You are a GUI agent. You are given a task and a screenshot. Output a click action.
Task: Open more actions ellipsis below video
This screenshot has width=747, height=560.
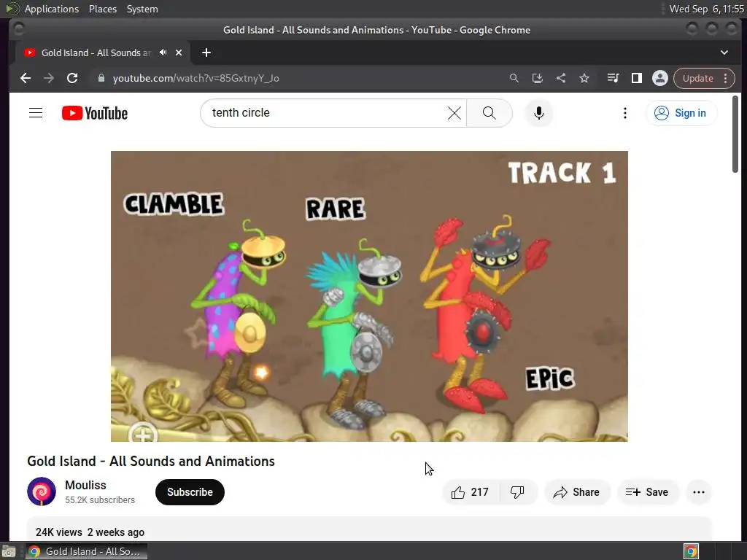pyautogui.click(x=699, y=492)
